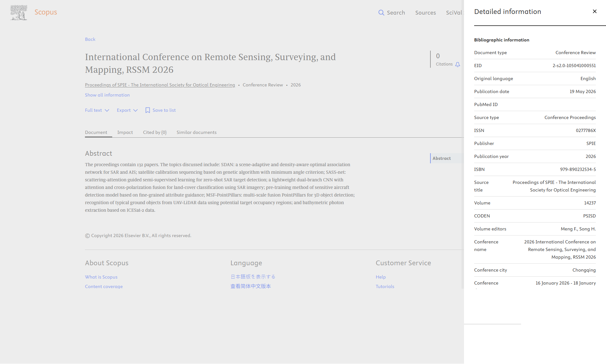Viewport: 606px width, 364px height.
Task: Click the Original language value English
Action: [588, 78]
